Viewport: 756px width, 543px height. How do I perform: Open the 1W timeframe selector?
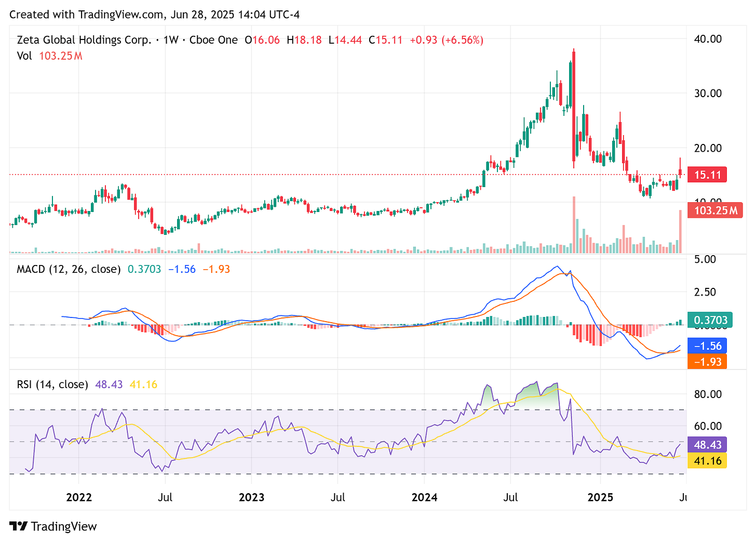(x=170, y=39)
